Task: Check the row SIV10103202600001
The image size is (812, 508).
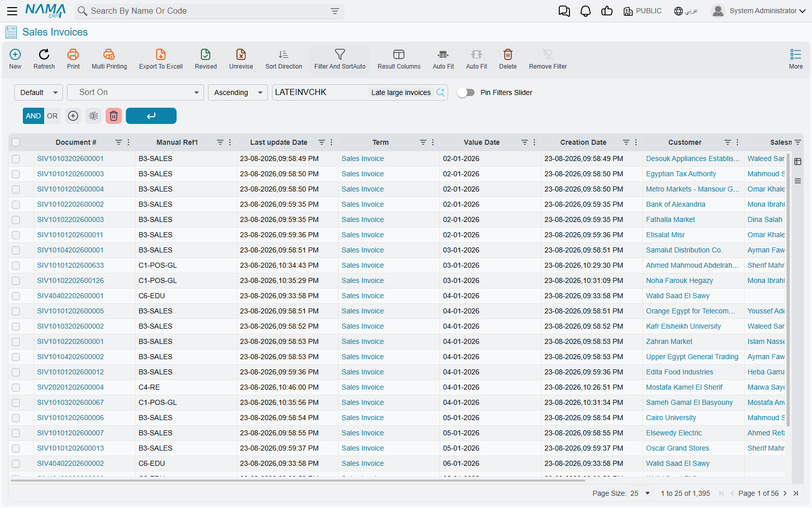Action: (16, 159)
